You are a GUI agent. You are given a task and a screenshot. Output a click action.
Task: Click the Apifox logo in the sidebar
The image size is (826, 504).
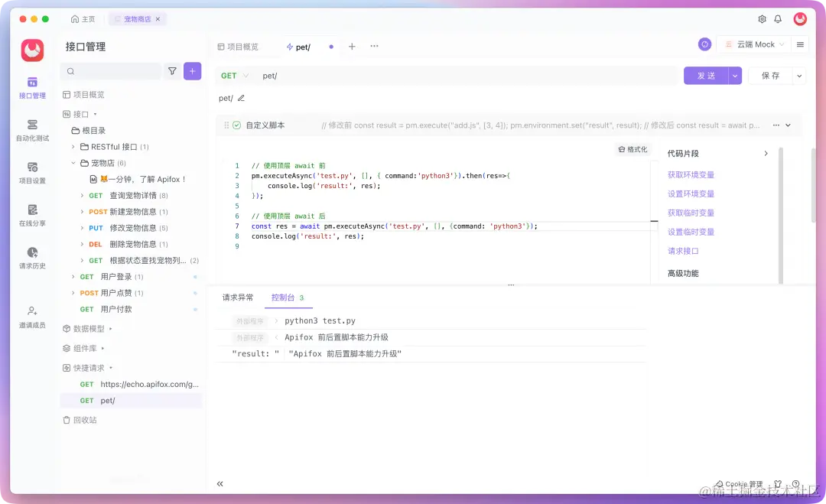[32, 50]
